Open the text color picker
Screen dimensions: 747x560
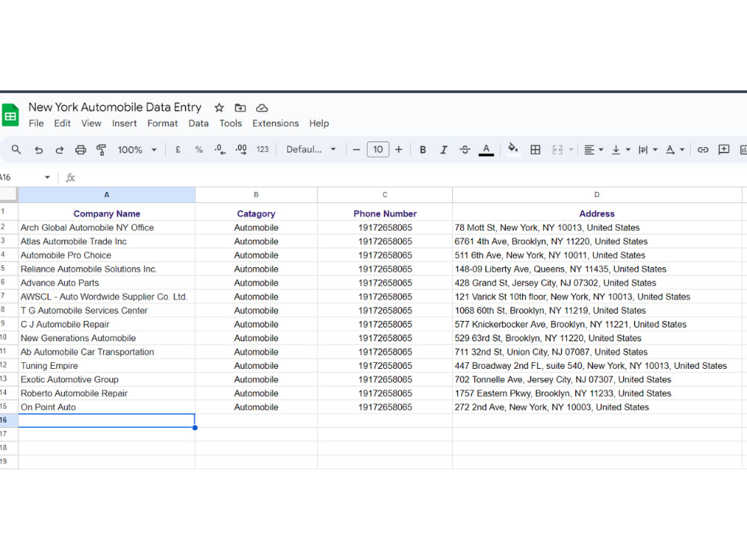point(486,149)
